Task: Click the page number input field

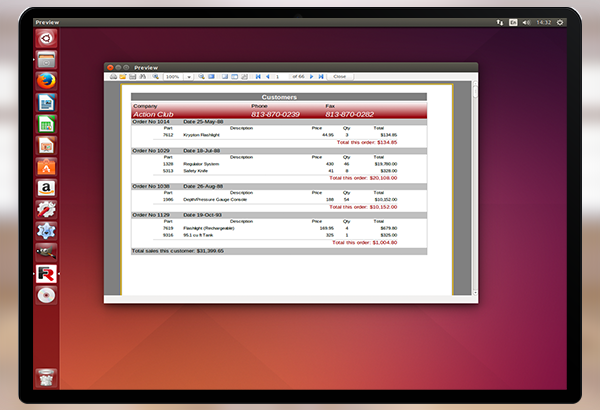Action: [280, 76]
